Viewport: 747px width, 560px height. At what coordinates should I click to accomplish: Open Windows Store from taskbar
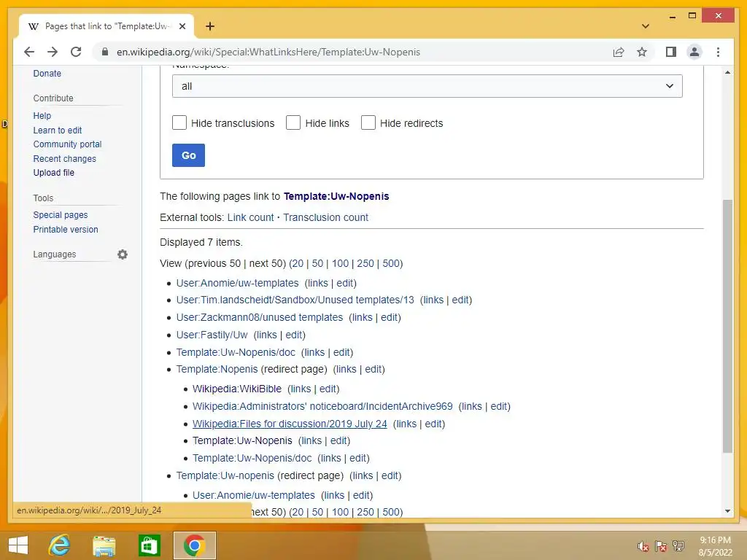pos(149,545)
